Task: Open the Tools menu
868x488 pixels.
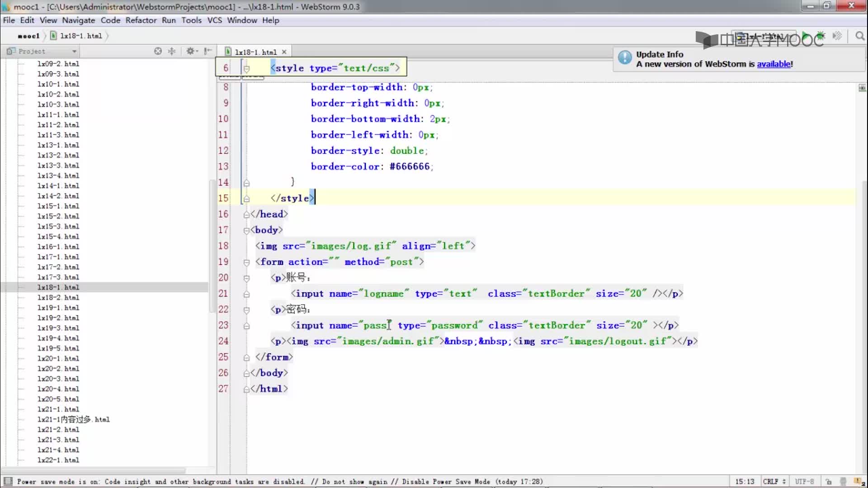Action: (192, 20)
